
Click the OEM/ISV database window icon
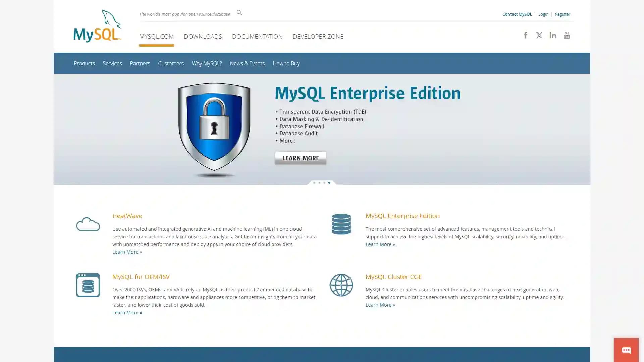[88, 285]
